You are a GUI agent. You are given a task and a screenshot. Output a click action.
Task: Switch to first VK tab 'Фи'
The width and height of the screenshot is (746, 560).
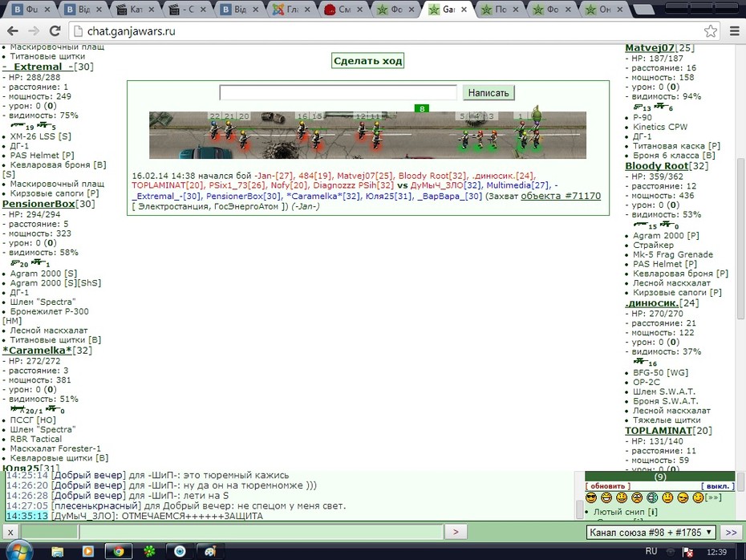point(31,9)
